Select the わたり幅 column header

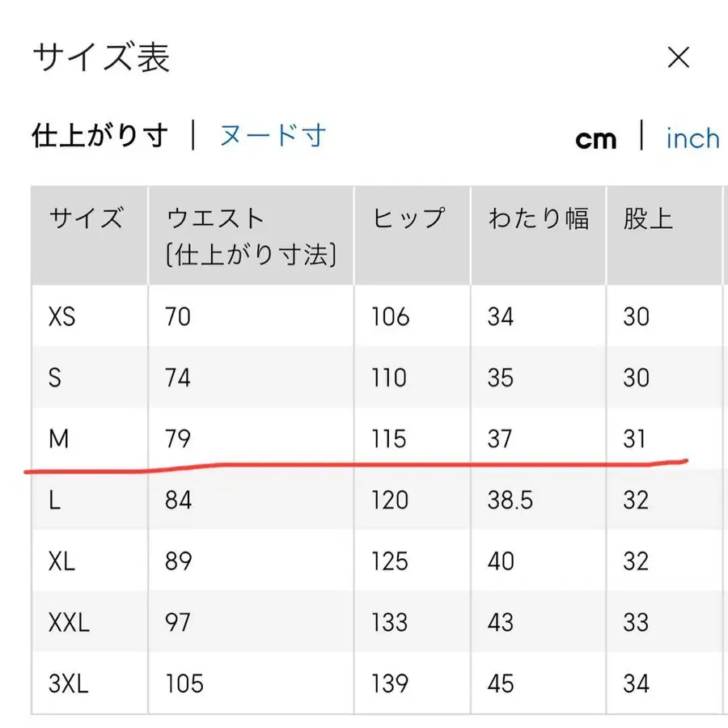point(540,217)
